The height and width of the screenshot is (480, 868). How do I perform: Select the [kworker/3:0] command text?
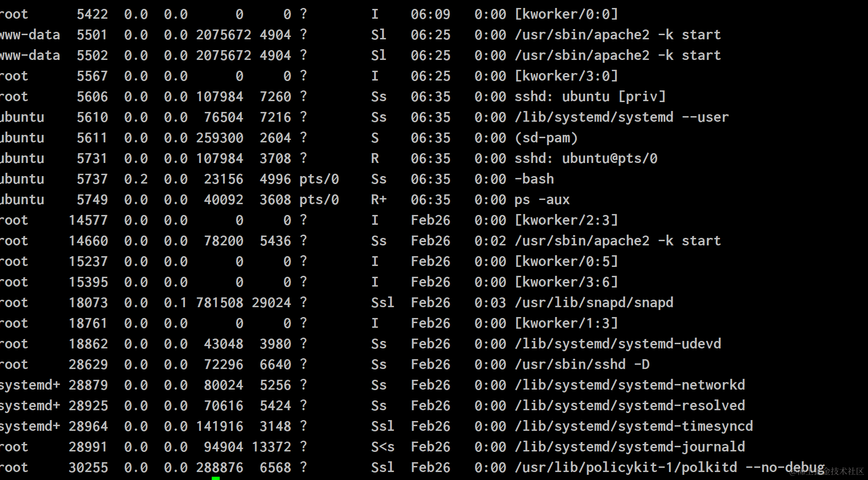click(x=566, y=76)
